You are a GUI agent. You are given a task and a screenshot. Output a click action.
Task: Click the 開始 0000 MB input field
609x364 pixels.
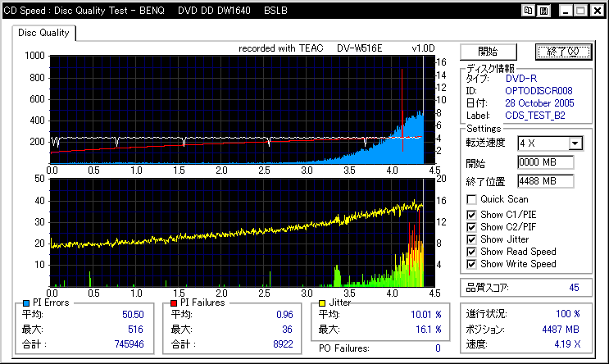[x=545, y=162]
